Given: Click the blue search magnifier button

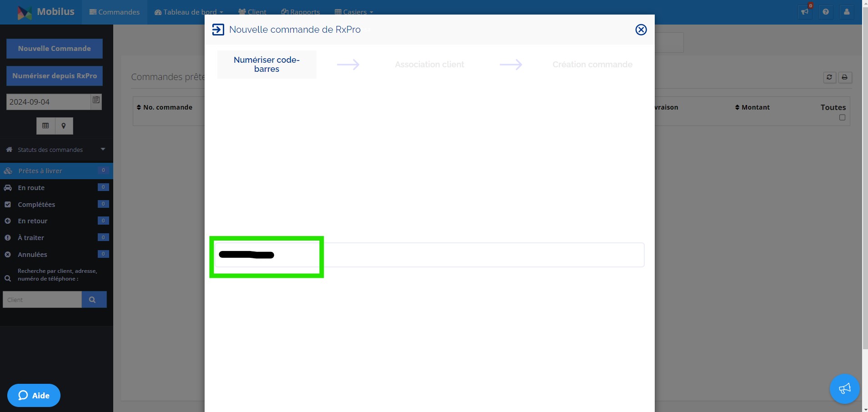Looking at the screenshot, I should 94,300.
